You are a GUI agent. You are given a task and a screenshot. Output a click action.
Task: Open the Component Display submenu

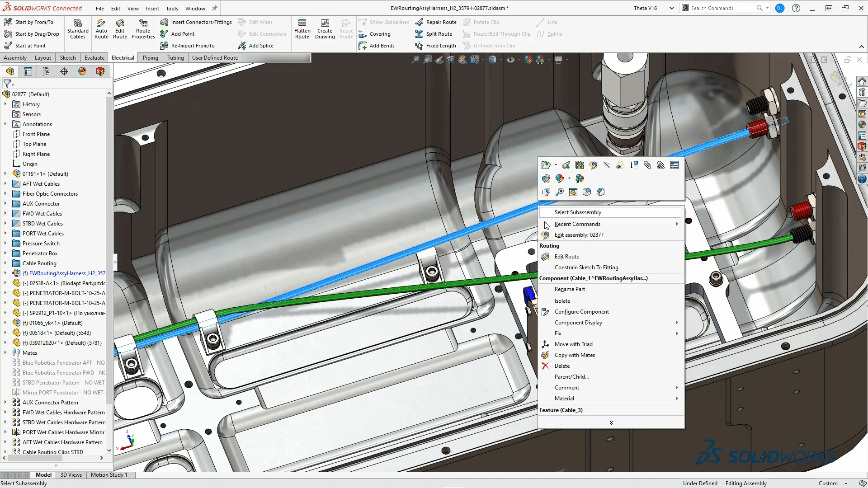611,323
